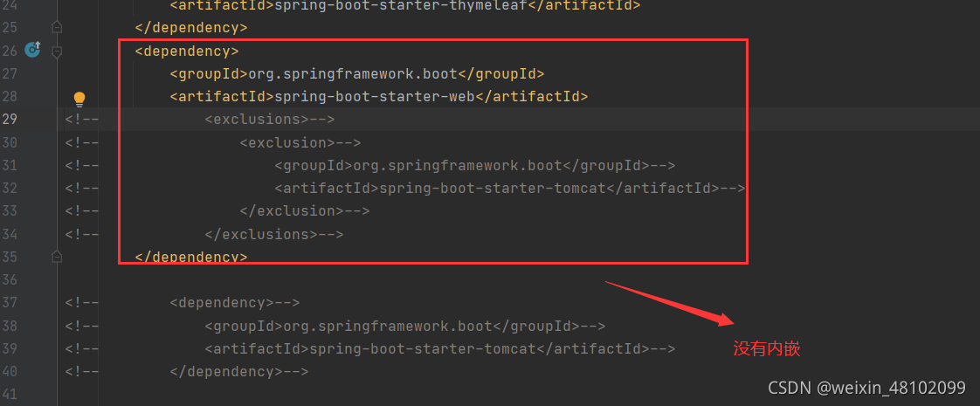This screenshot has width=980, height=406.
Task: Click the comment opener <!-- on line 34
Action: point(82,234)
